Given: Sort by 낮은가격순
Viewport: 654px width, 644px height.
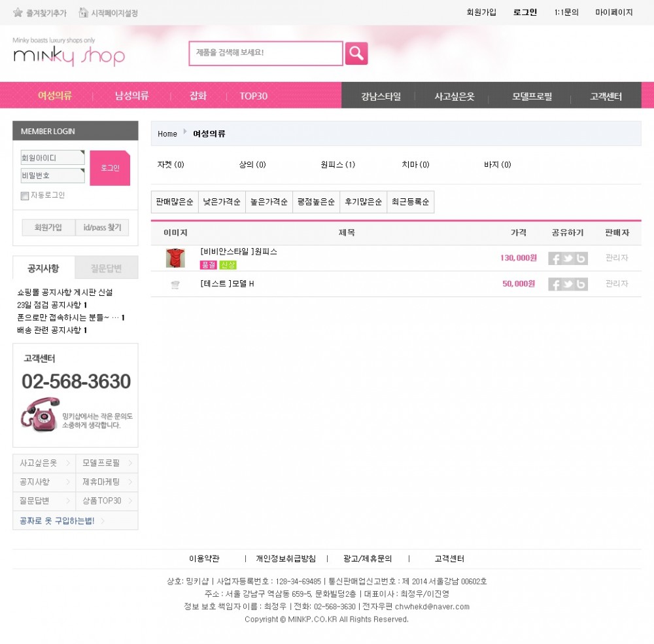Looking at the screenshot, I should click(222, 202).
